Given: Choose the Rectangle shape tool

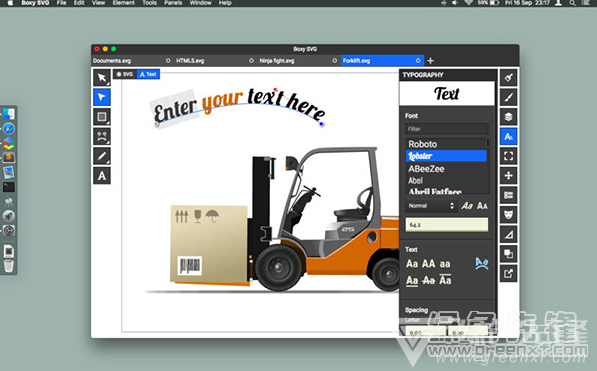Looking at the screenshot, I should (102, 117).
